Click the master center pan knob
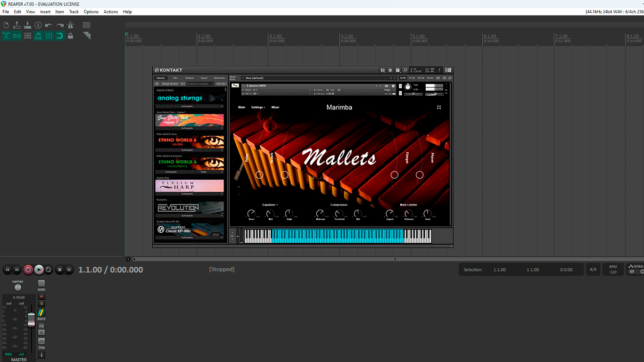Image resolution: width=644 pixels, height=362 pixels. click(18, 288)
